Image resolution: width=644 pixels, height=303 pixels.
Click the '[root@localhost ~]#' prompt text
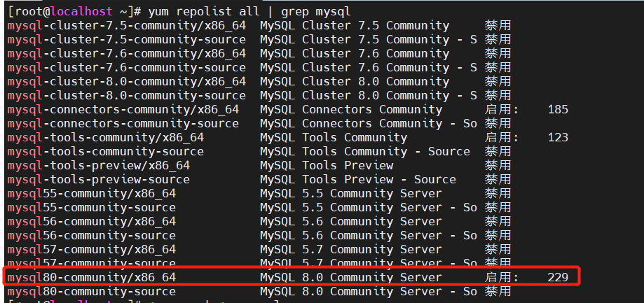pyautogui.click(x=74, y=12)
